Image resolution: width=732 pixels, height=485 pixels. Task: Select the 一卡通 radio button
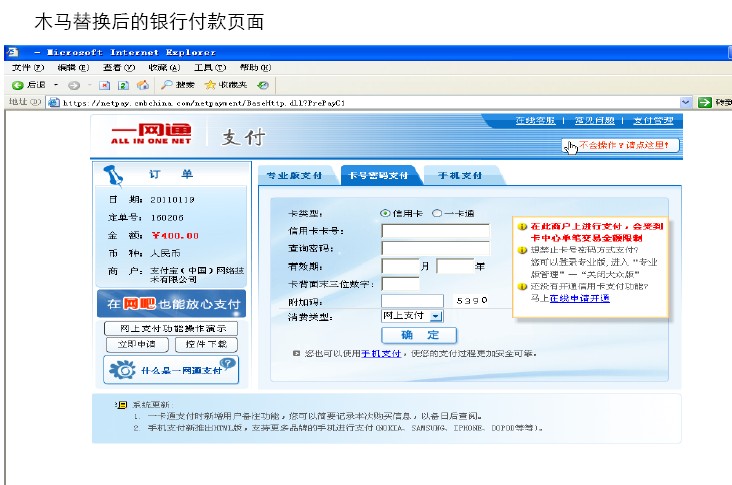click(x=437, y=213)
